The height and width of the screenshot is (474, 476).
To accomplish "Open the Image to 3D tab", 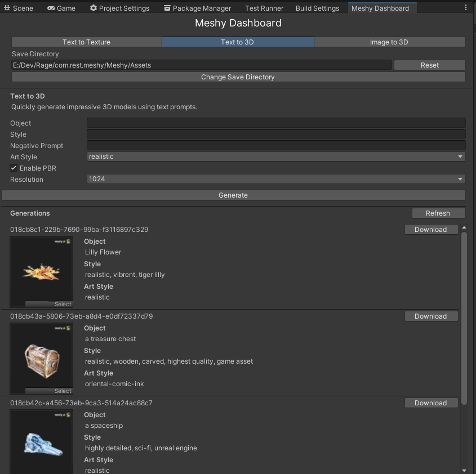I will (x=390, y=42).
